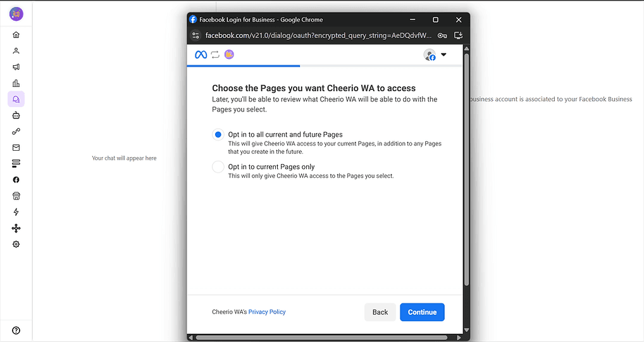
Task: Click the Meta logo in the dialog header
Action: point(201,54)
